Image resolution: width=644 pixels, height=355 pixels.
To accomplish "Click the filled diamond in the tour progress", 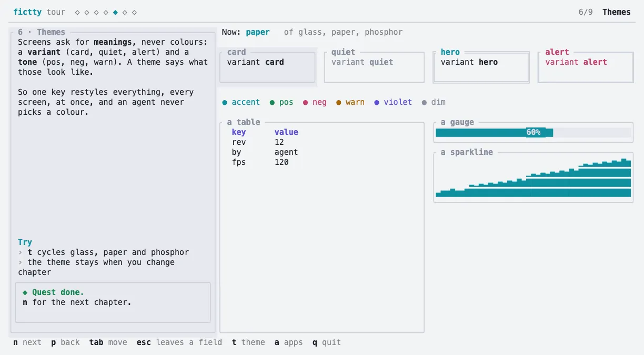I will tap(115, 12).
